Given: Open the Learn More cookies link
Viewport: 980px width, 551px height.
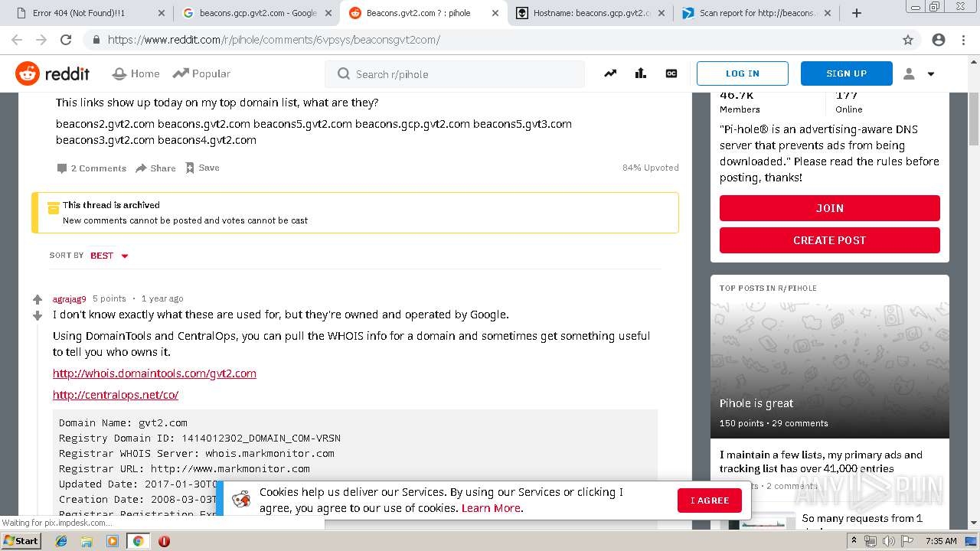Looking at the screenshot, I should (491, 508).
